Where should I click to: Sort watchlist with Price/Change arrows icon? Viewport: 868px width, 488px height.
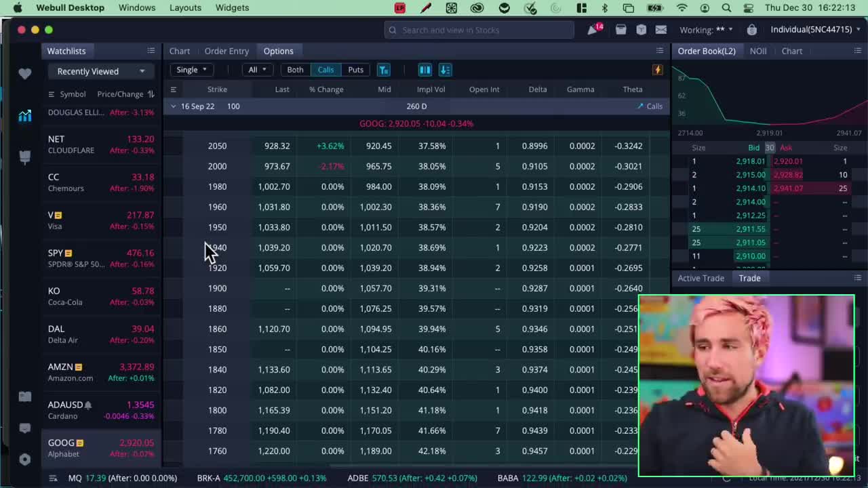coord(151,94)
